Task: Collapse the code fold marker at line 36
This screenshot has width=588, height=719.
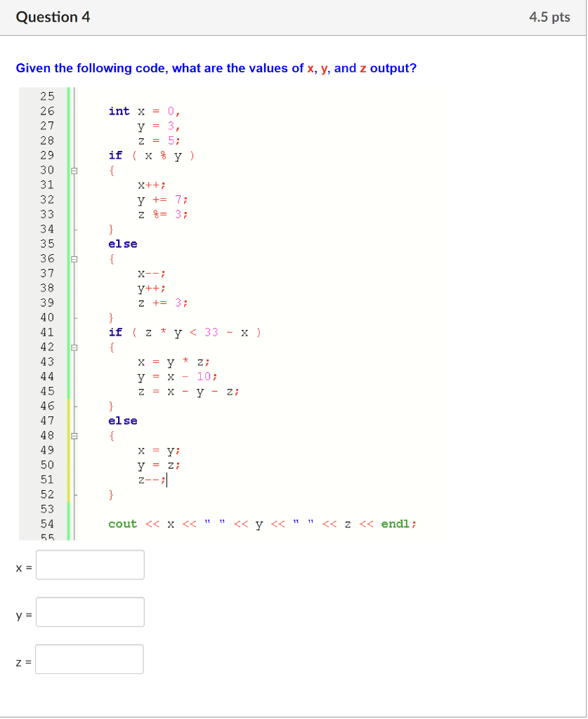Action: pos(74,259)
